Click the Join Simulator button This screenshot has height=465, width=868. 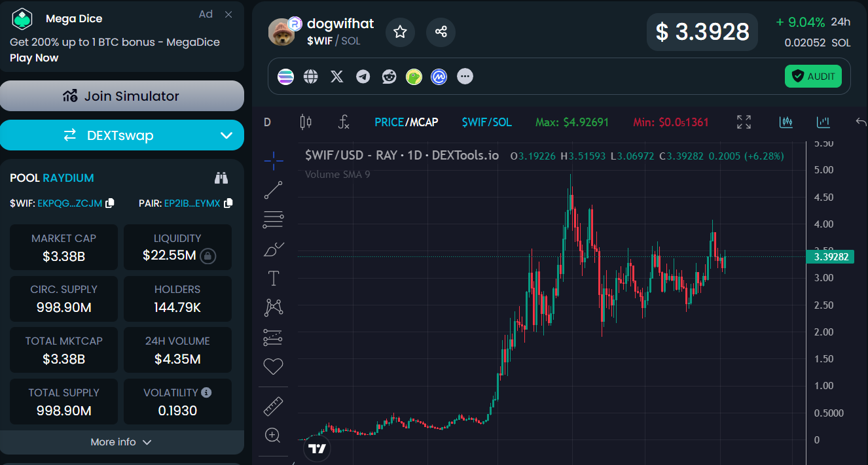[122, 96]
